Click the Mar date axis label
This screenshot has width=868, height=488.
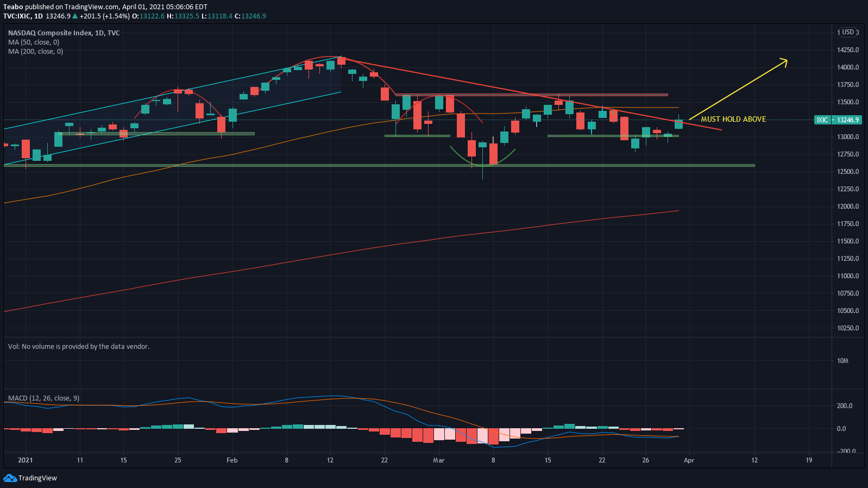(438, 460)
